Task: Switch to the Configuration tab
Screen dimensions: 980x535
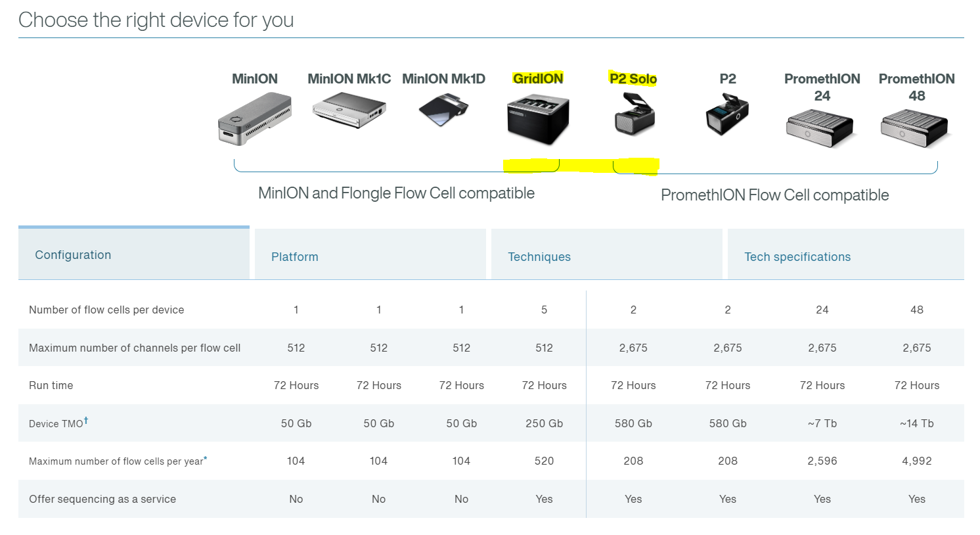Action: click(x=134, y=254)
